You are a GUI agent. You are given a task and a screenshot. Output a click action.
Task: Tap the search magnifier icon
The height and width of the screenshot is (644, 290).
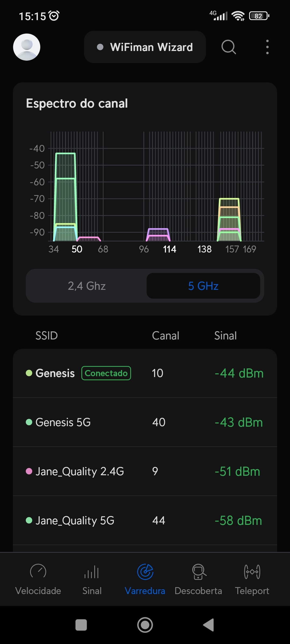pyautogui.click(x=229, y=47)
